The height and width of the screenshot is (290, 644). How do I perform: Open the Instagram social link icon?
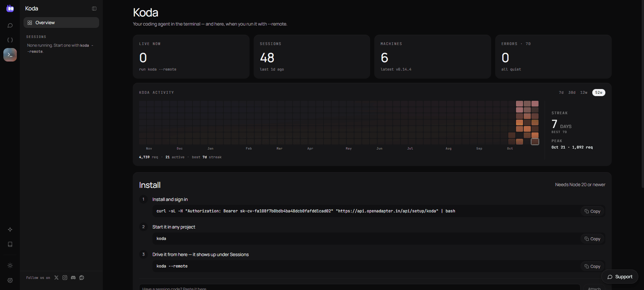point(65,278)
